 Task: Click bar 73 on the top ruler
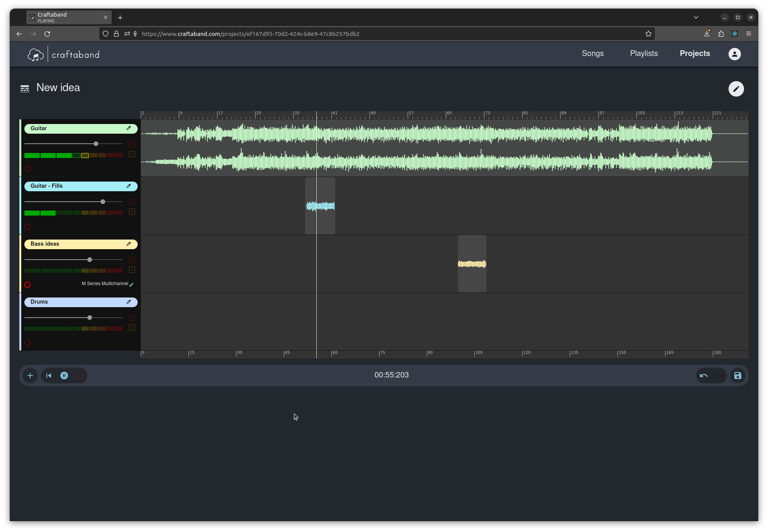(487, 113)
